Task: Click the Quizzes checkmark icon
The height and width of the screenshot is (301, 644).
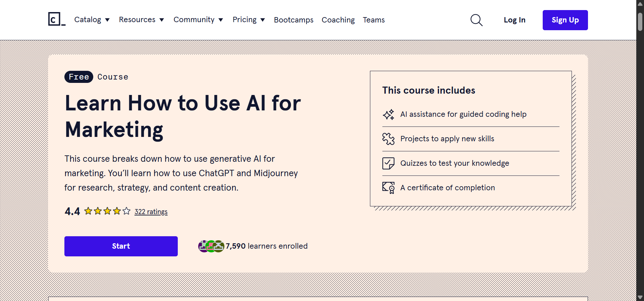Action: [x=388, y=163]
